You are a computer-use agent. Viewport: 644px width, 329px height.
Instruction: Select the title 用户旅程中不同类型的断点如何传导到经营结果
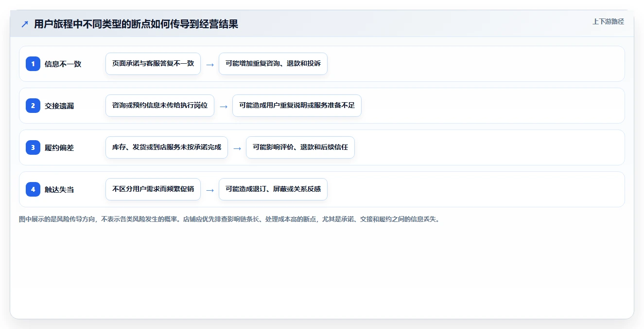(x=136, y=24)
